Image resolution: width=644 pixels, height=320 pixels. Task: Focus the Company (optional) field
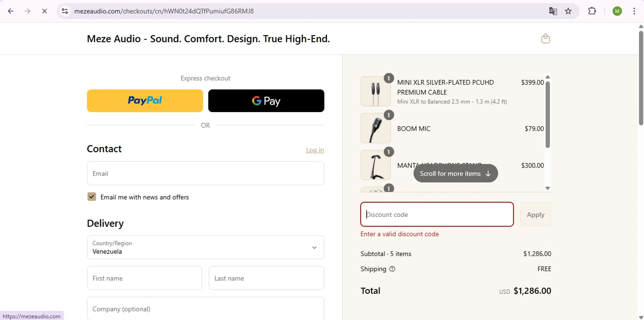pyautogui.click(x=206, y=308)
